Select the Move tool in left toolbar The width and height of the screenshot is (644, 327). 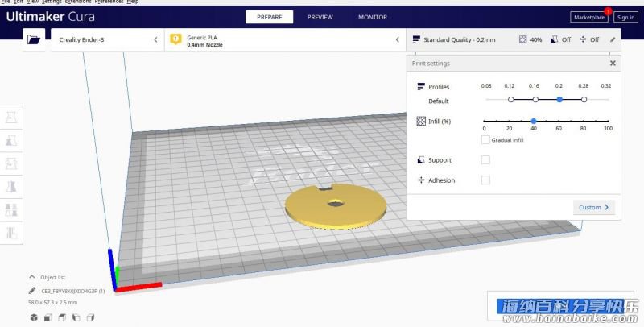tap(11, 117)
